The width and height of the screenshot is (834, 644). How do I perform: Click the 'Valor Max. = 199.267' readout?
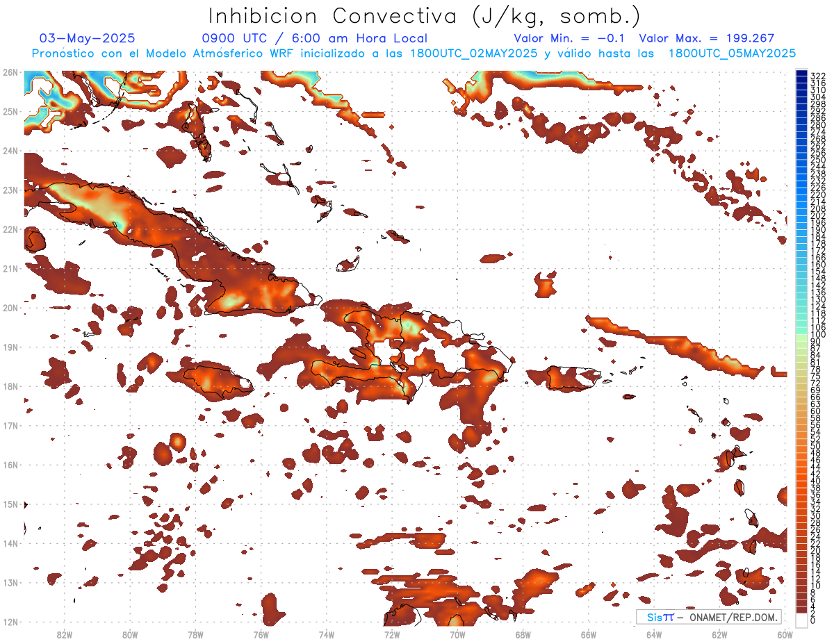(707, 38)
